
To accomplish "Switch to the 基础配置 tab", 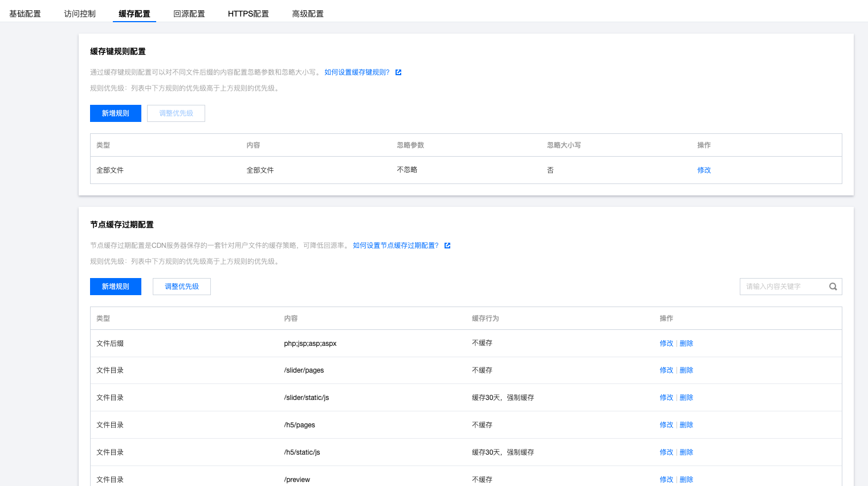I will click(25, 14).
